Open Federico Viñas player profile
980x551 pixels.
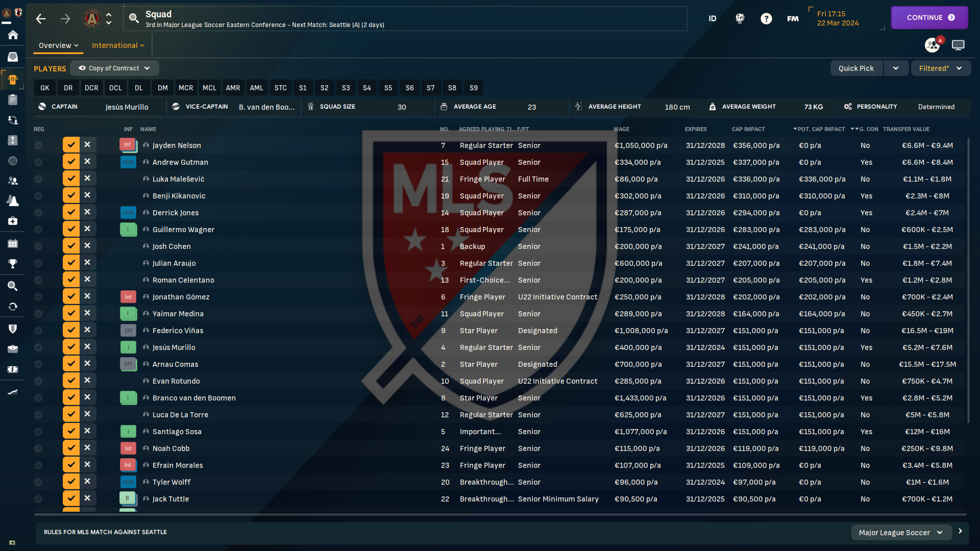point(178,331)
